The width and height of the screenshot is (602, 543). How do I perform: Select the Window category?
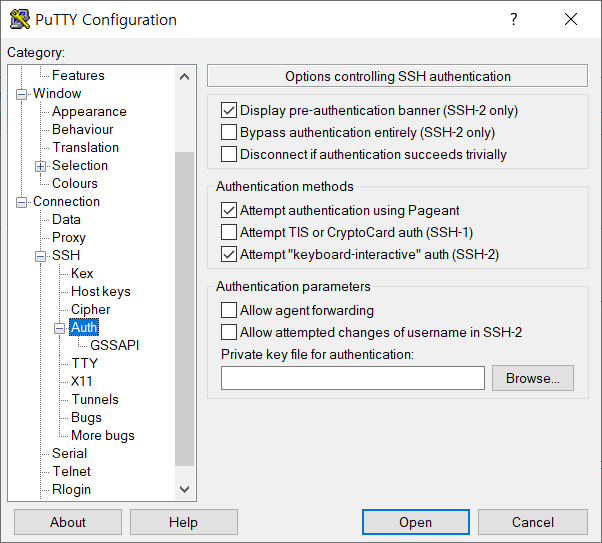(57, 93)
